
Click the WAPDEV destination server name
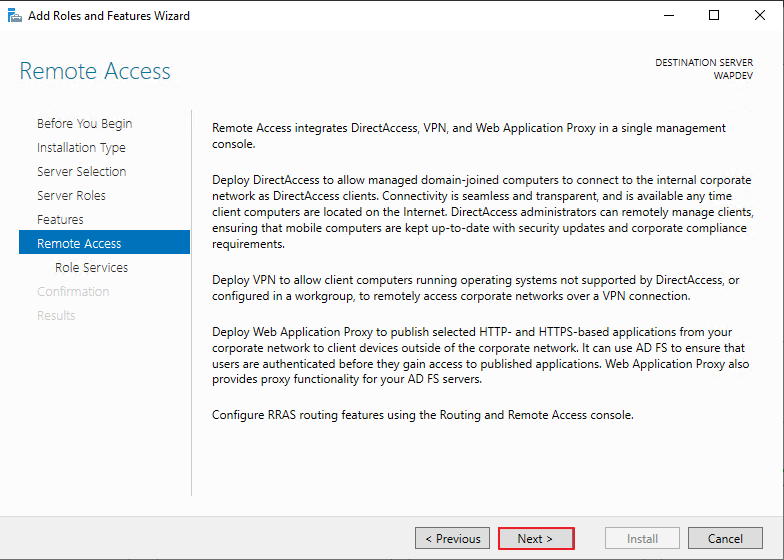(x=733, y=76)
